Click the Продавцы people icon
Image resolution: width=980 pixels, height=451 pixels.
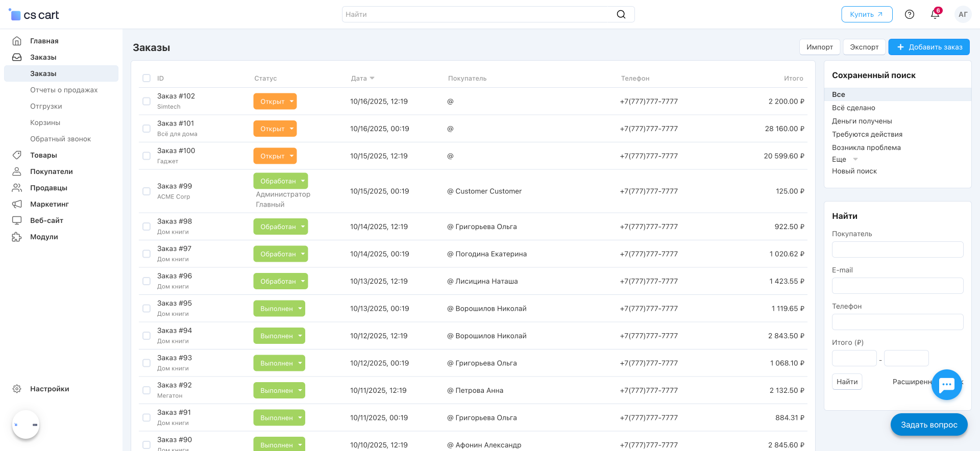tap(17, 188)
